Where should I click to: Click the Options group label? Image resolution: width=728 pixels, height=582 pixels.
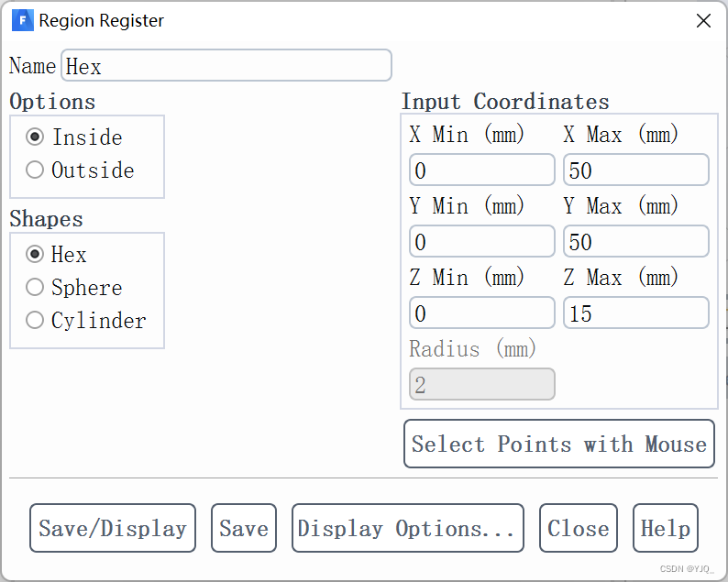pos(52,102)
